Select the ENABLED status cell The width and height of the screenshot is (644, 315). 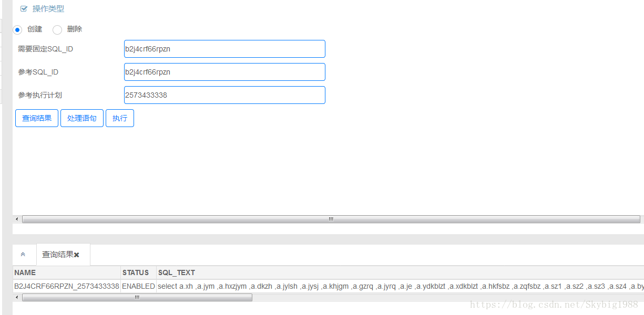139,286
